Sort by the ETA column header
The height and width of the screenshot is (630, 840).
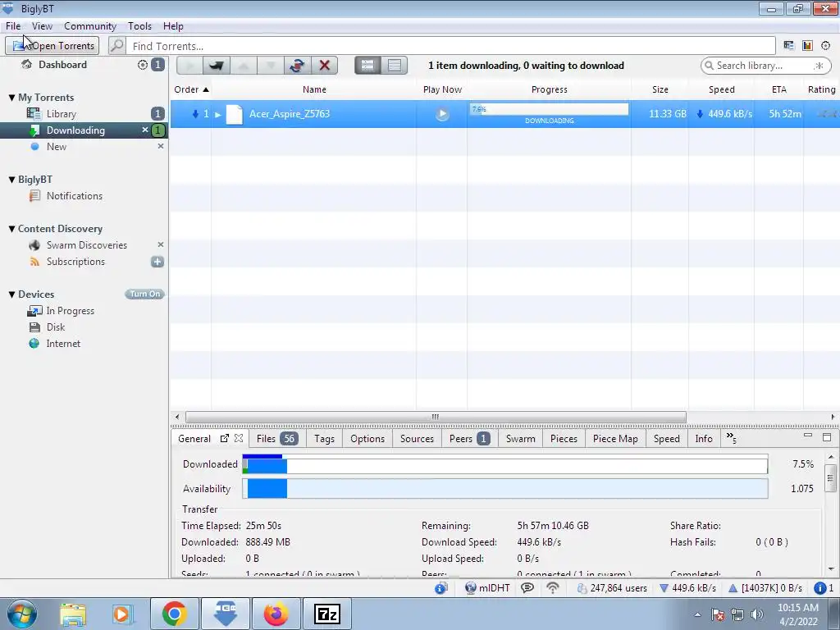tap(779, 89)
